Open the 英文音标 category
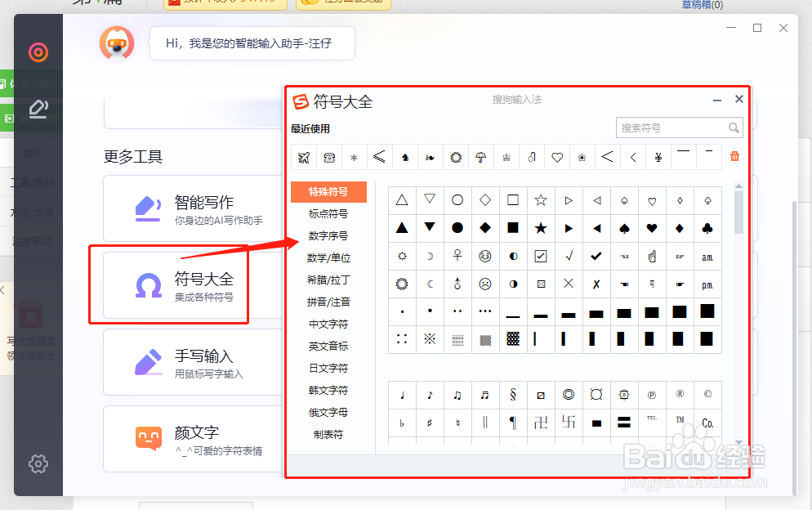 [328, 347]
